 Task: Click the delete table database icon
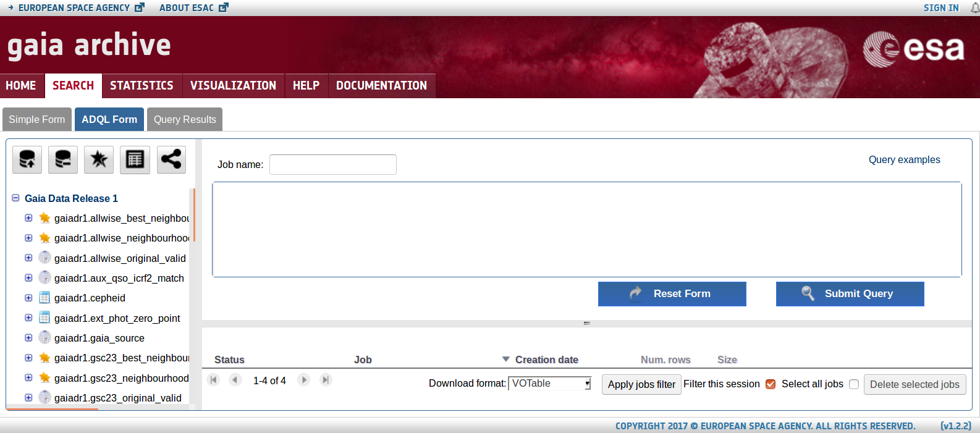click(63, 160)
